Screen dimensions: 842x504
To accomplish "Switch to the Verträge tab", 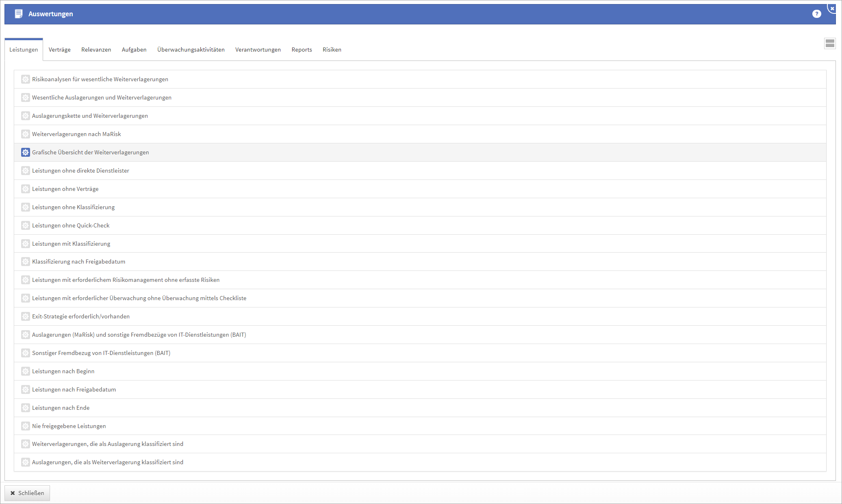I will point(59,50).
